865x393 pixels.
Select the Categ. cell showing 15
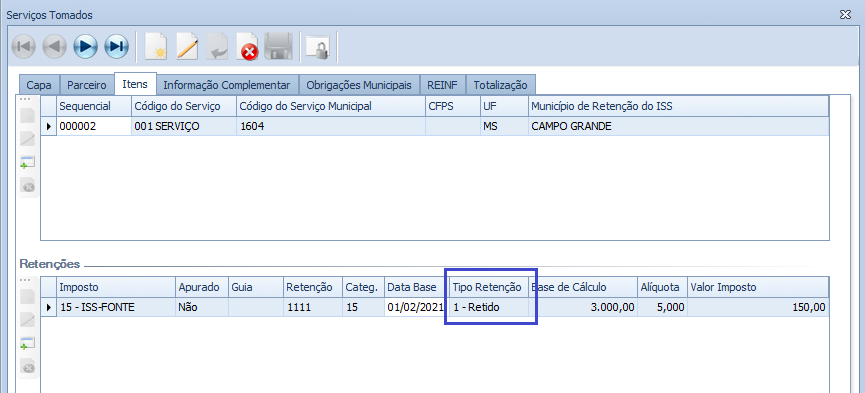364,307
